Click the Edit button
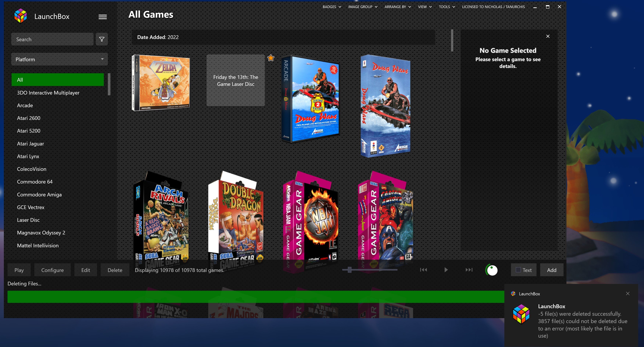 [x=85, y=270]
